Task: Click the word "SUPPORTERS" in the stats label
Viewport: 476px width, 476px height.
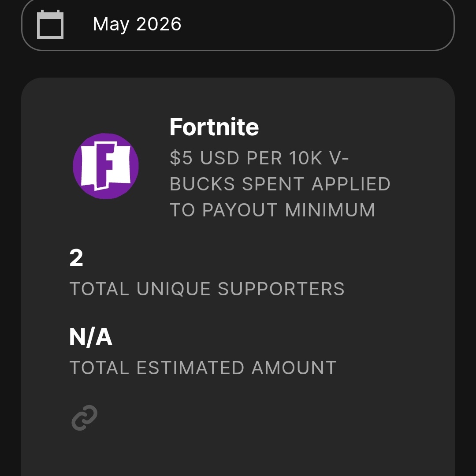Action: tap(281, 289)
